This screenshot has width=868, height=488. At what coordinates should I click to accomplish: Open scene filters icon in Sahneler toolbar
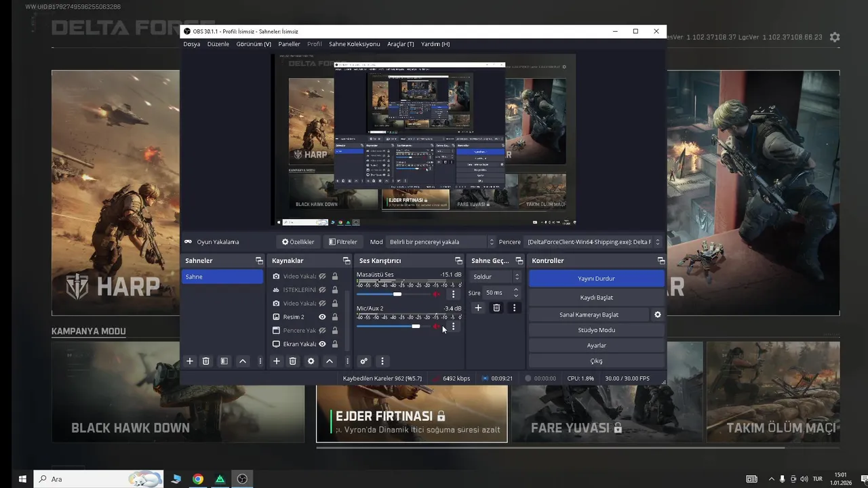click(x=224, y=361)
